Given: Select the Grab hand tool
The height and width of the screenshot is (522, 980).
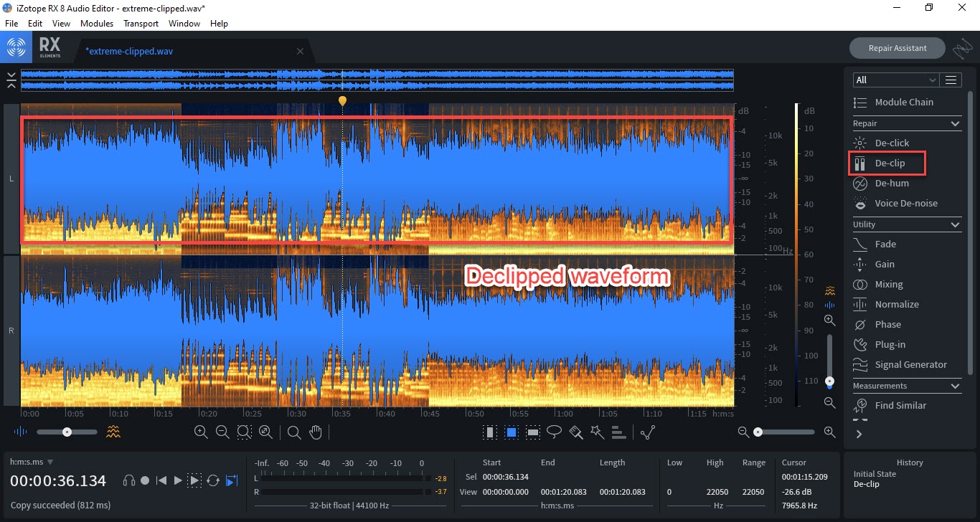Looking at the screenshot, I should click(x=315, y=432).
